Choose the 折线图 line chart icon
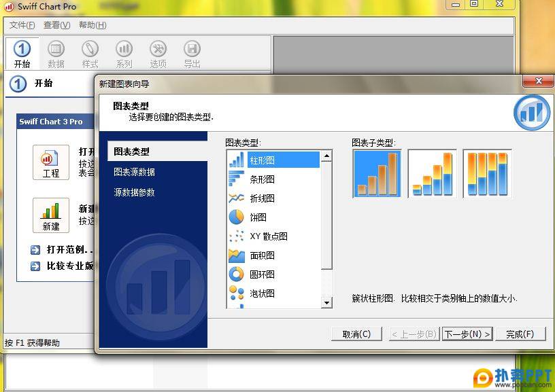 pos(237,198)
